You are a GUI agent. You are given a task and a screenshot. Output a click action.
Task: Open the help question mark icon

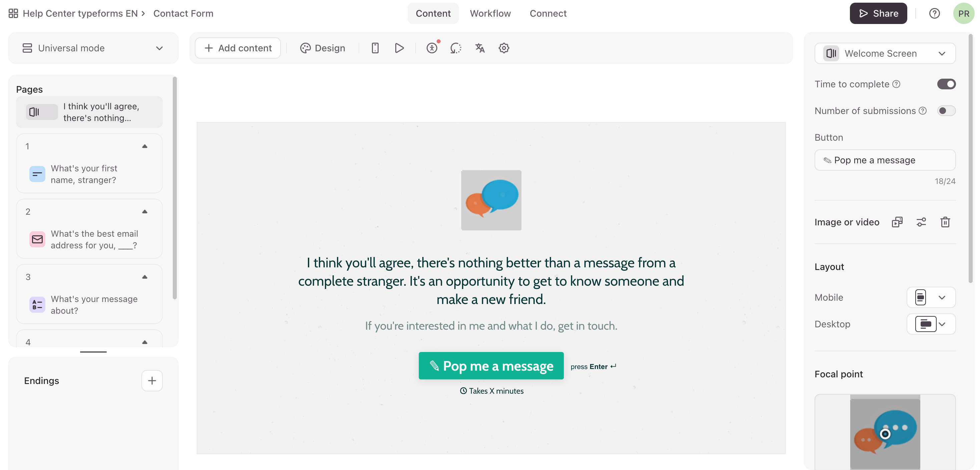pyautogui.click(x=934, y=14)
